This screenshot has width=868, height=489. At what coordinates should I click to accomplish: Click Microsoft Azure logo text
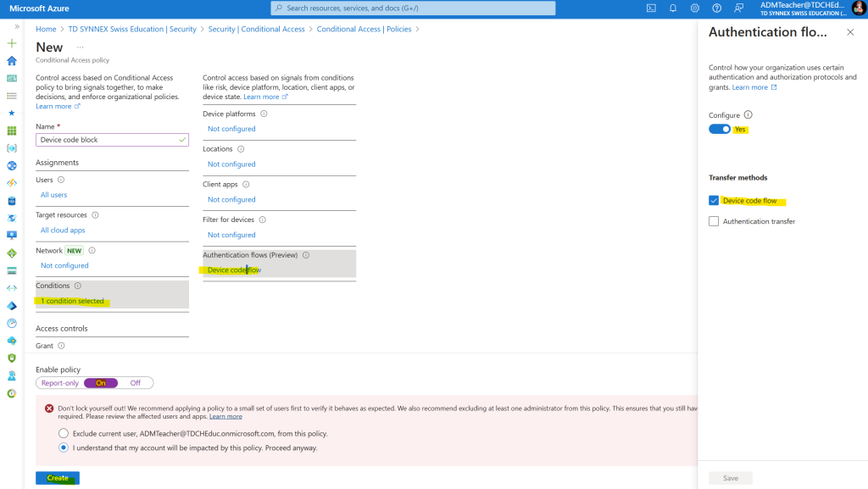[x=39, y=8]
